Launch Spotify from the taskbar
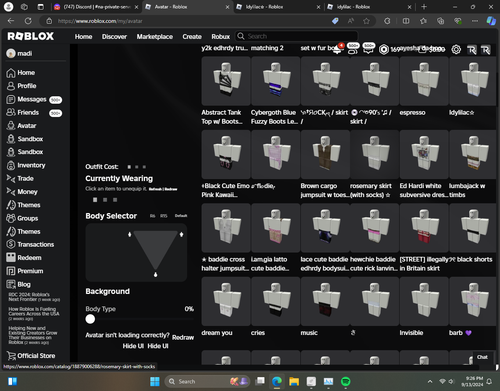 (346, 381)
